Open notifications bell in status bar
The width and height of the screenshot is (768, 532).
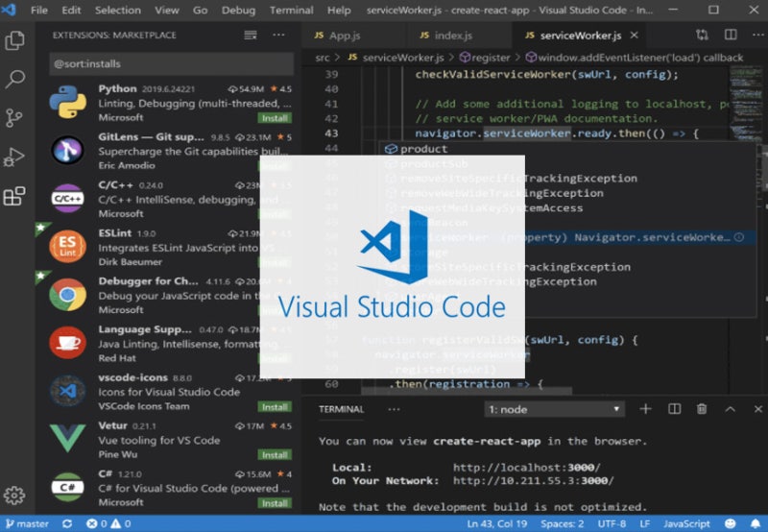point(756,523)
